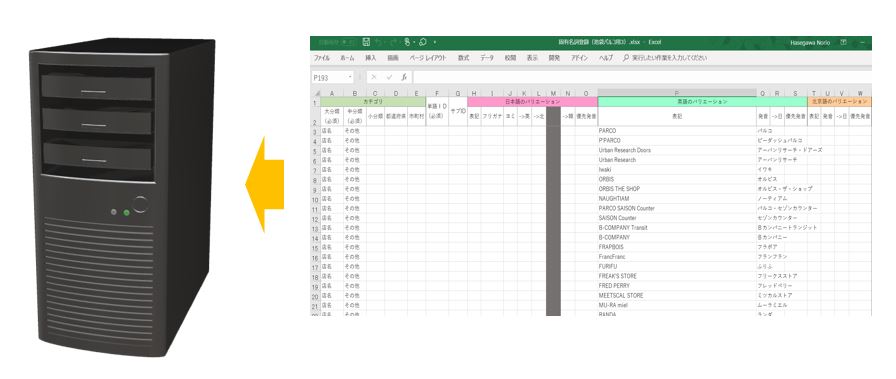This screenshot has width=896, height=379.
Task: Select the column P header
Action: tap(677, 93)
